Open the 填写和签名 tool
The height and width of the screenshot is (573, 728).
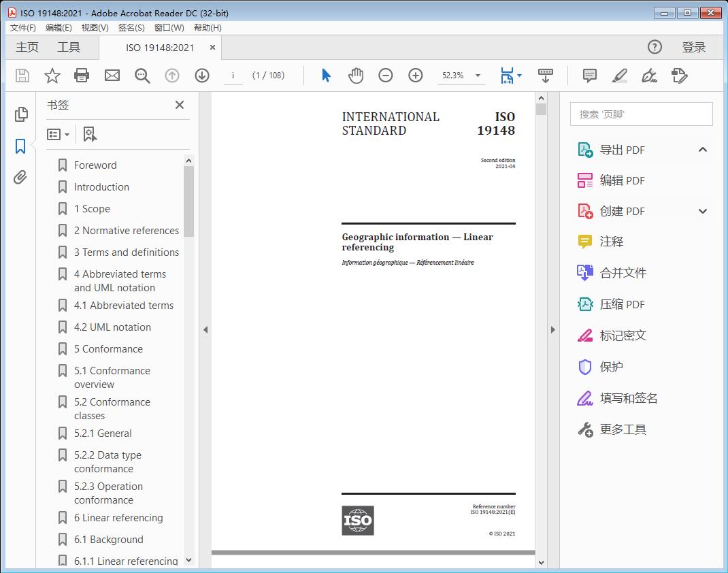click(627, 398)
